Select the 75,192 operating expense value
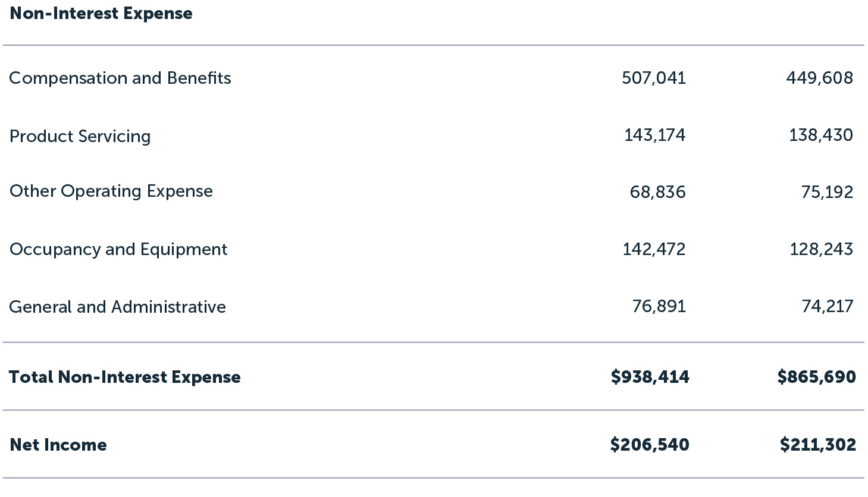This screenshot has height=497, width=868. (827, 192)
